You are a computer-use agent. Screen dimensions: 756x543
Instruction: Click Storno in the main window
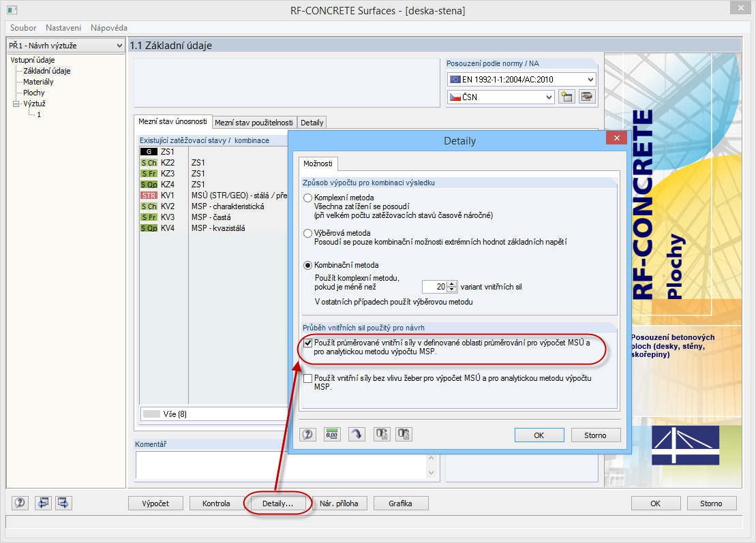711,503
